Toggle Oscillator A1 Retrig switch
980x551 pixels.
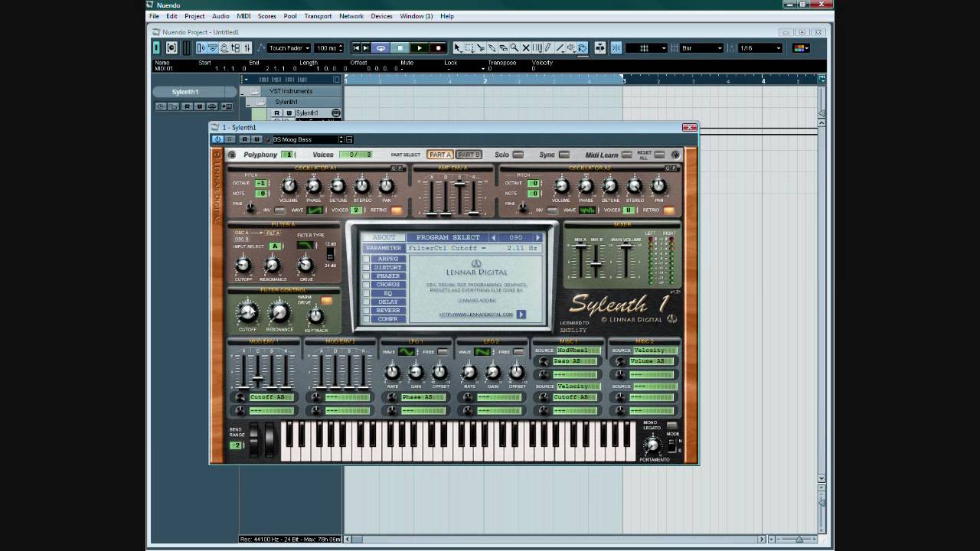point(397,210)
